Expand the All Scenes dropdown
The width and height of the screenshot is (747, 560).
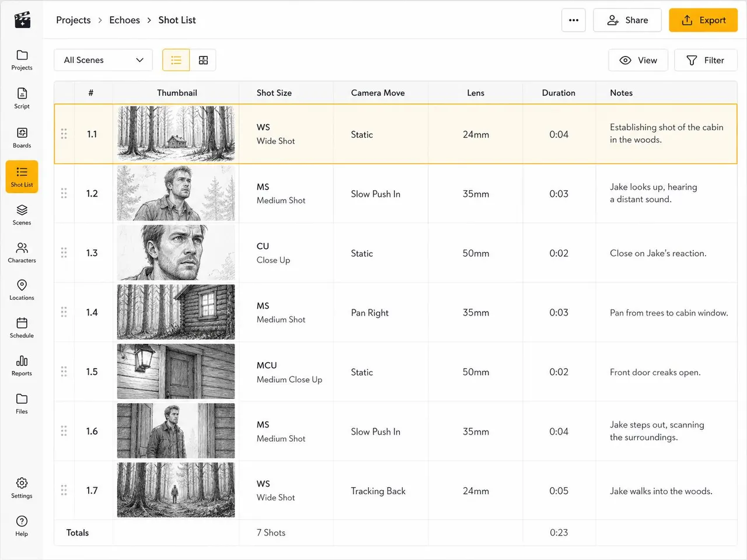pyautogui.click(x=103, y=60)
